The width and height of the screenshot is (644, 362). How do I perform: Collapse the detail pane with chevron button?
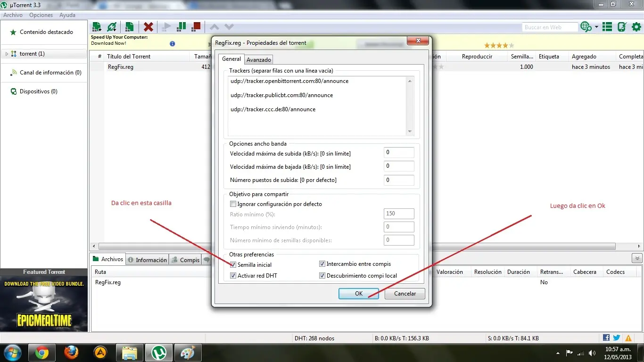pyautogui.click(x=637, y=258)
